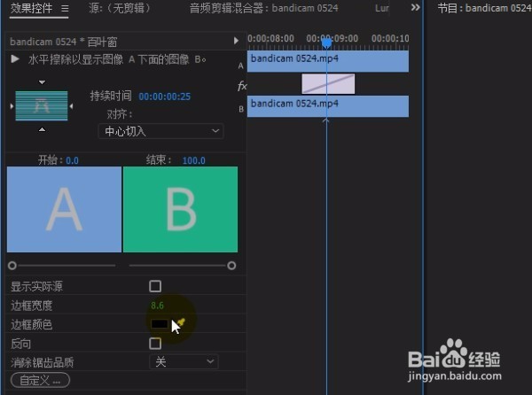The height and width of the screenshot is (395, 532).
Task: Click the right edge selector arrow on preview thumbnail
Action: pyautogui.click(x=71, y=106)
